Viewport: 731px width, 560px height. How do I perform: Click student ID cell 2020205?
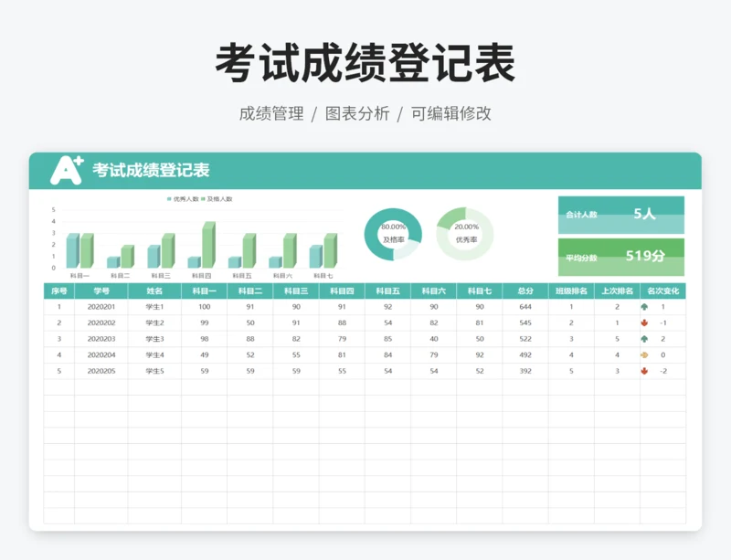[x=101, y=371]
